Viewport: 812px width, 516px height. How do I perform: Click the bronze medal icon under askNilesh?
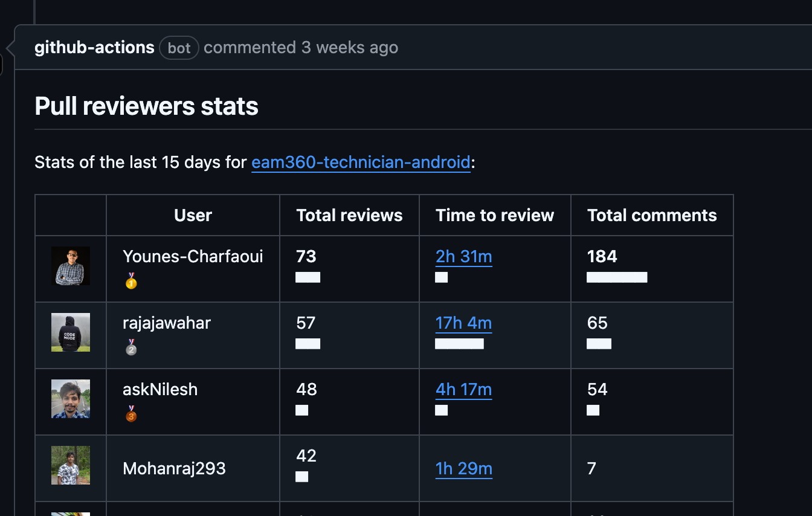tap(131, 414)
